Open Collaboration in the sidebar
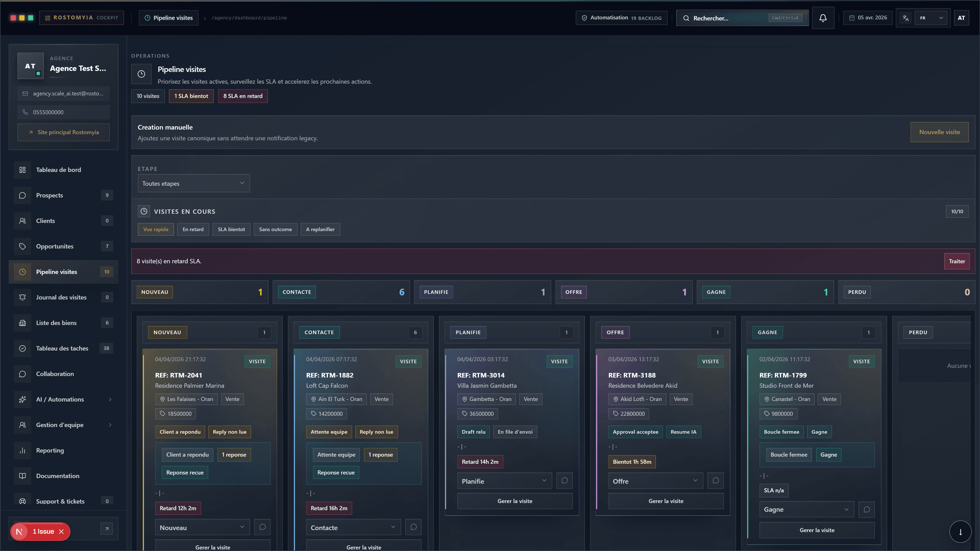This screenshot has width=980, height=551. pos(63,374)
